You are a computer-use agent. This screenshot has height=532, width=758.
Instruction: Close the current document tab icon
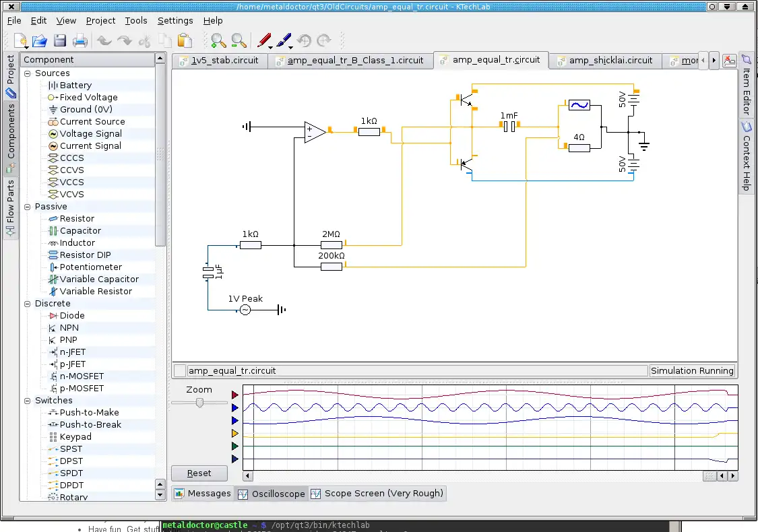730,61
